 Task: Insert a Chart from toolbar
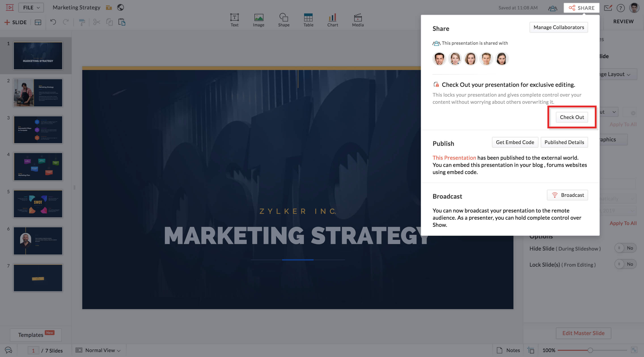coord(333,20)
